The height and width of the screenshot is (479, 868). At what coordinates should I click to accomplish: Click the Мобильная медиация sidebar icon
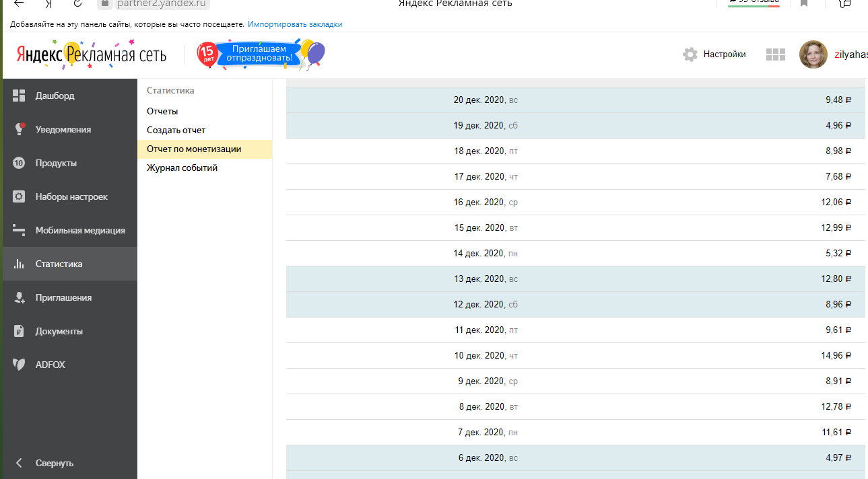(19, 230)
